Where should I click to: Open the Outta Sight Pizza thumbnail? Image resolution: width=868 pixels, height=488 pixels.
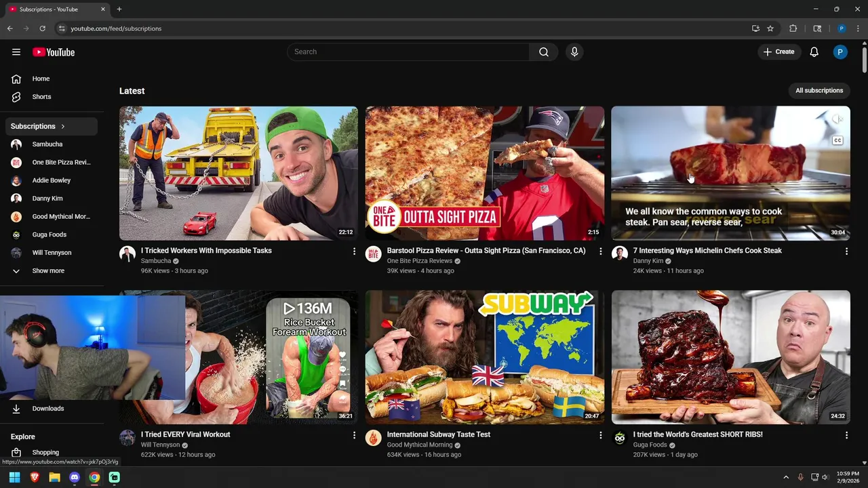point(485,174)
